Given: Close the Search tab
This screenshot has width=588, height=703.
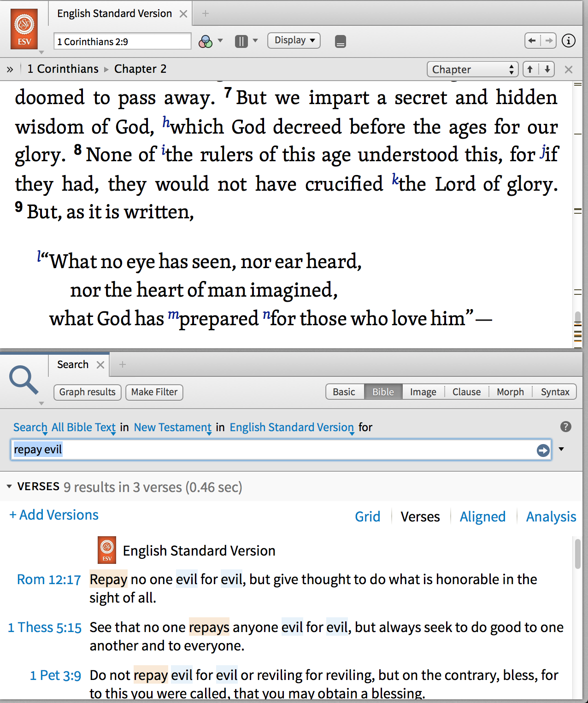Looking at the screenshot, I should click(100, 365).
